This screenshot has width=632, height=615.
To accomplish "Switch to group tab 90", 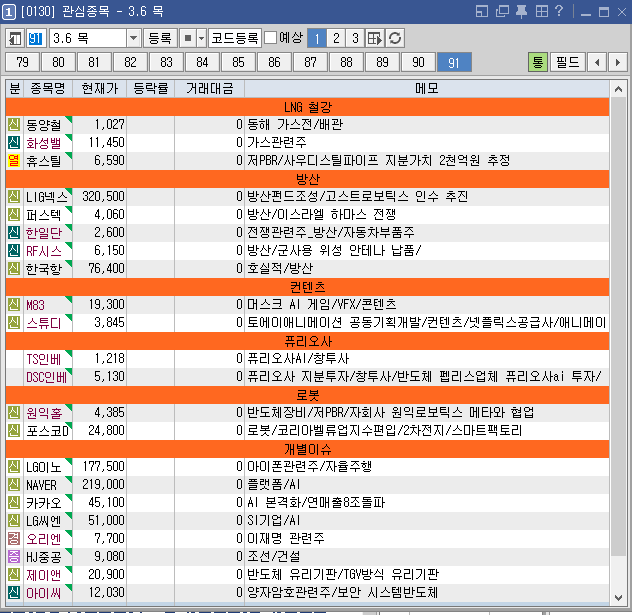I will coord(418,62).
